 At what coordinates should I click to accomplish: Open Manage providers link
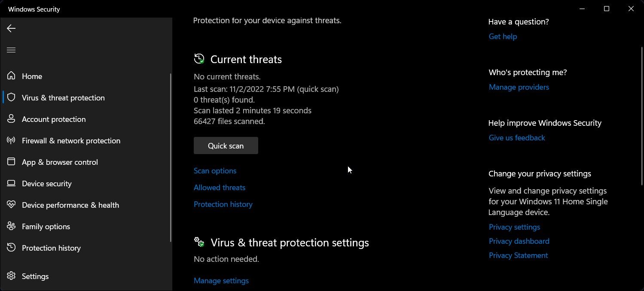pyautogui.click(x=519, y=87)
